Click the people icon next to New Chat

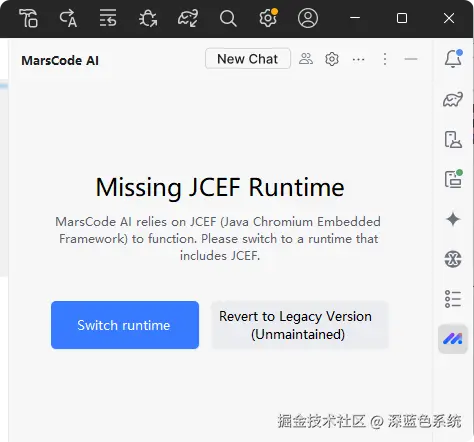coord(306,59)
